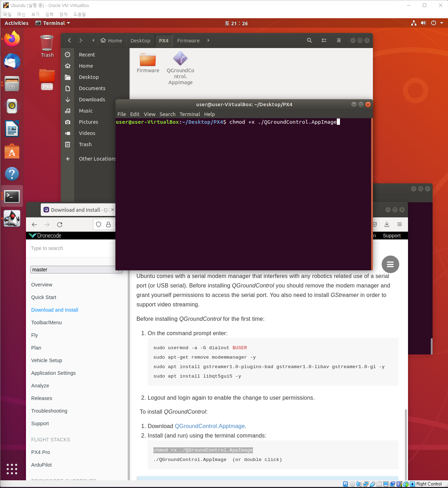Open Firefox from the Ubuntu dock

(x=12, y=39)
